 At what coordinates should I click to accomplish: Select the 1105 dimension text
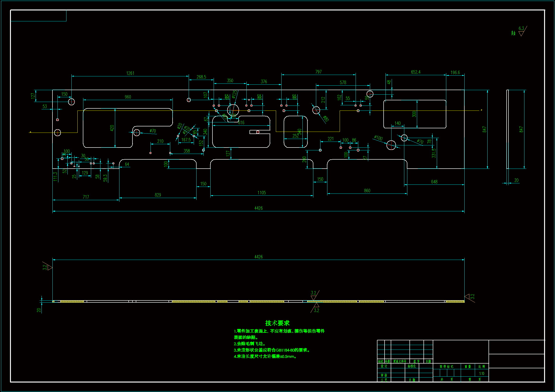click(x=262, y=193)
